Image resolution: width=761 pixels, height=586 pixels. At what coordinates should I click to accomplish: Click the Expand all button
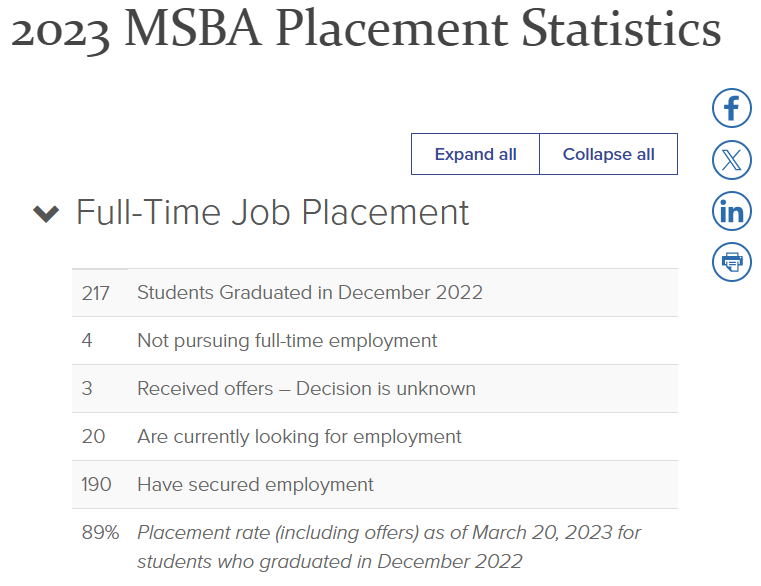[x=475, y=154]
